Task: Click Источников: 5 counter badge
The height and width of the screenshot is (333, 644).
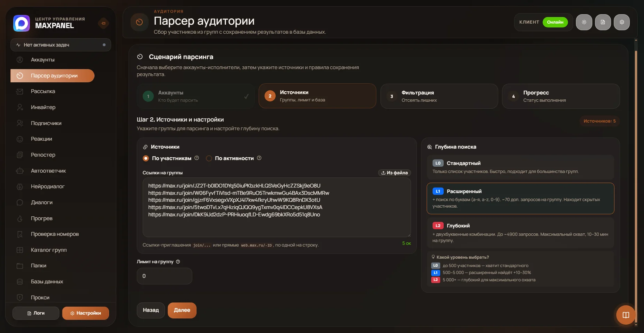Action: pos(600,121)
